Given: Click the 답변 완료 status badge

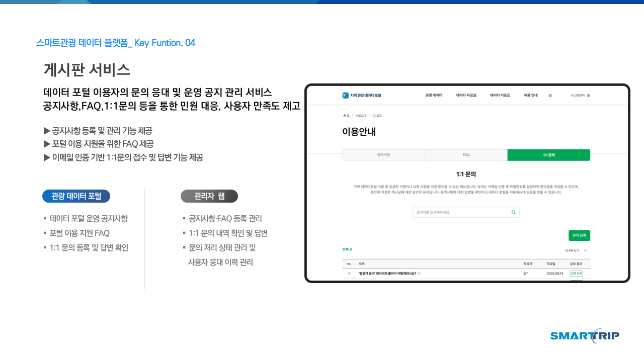Looking at the screenshot, I should (x=576, y=274).
